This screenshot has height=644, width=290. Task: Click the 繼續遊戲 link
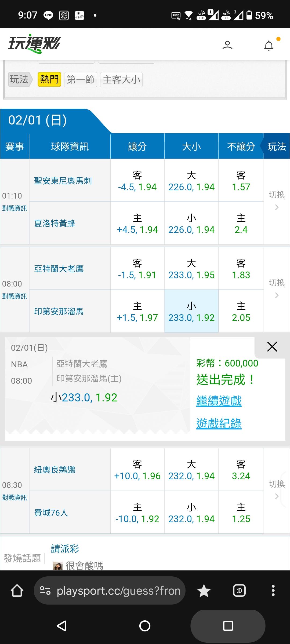tap(219, 401)
